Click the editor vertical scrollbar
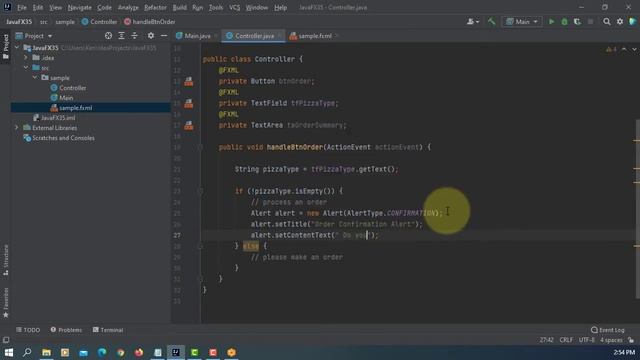 coord(637,209)
